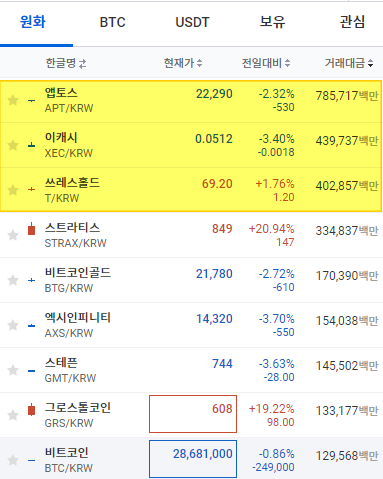Switch to the BTC market tab
This screenshot has width=383, height=479.
point(112,22)
